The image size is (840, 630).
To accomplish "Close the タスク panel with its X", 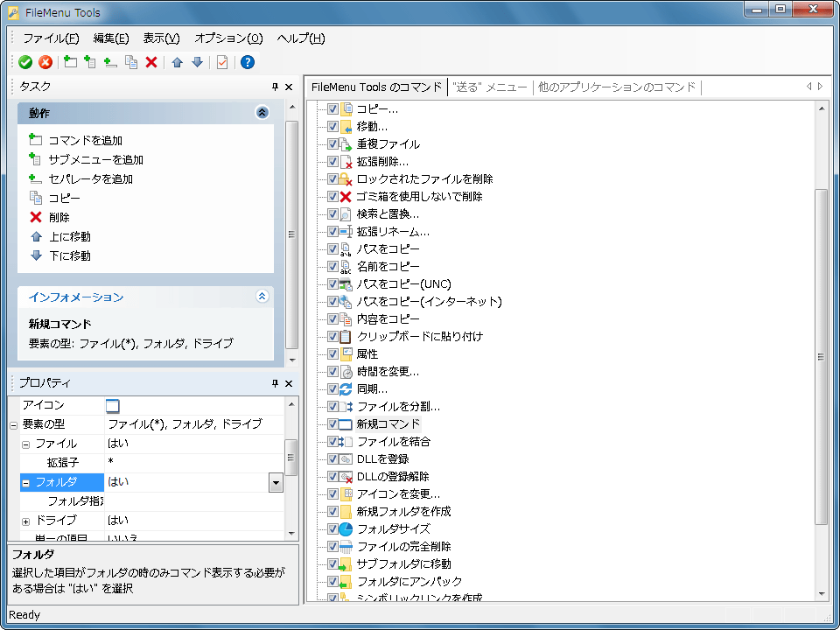I will click(289, 87).
